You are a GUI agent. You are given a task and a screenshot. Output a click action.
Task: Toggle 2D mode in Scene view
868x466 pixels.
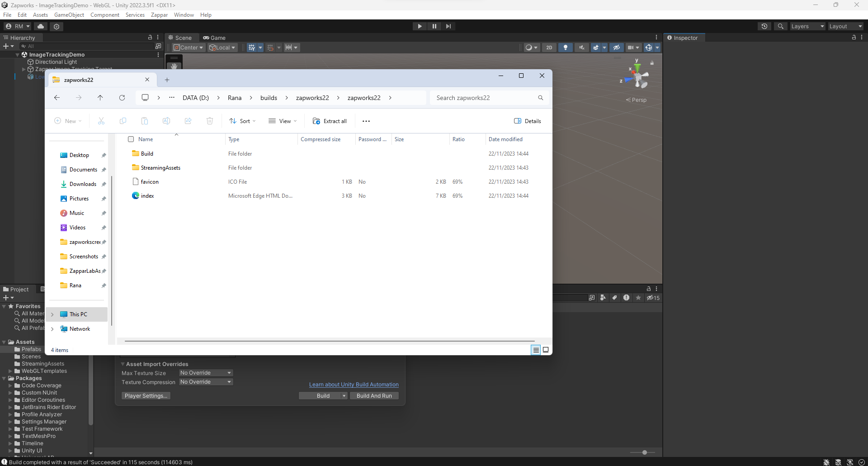[549, 48]
